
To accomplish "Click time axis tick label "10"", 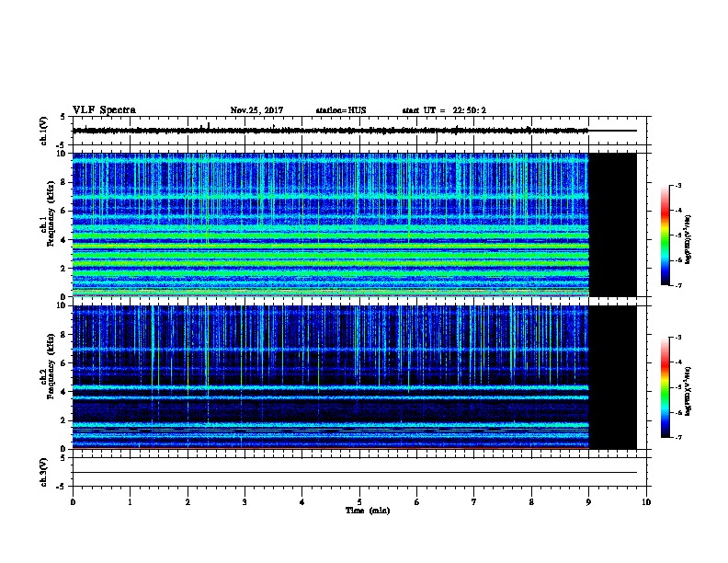I will click(646, 501).
